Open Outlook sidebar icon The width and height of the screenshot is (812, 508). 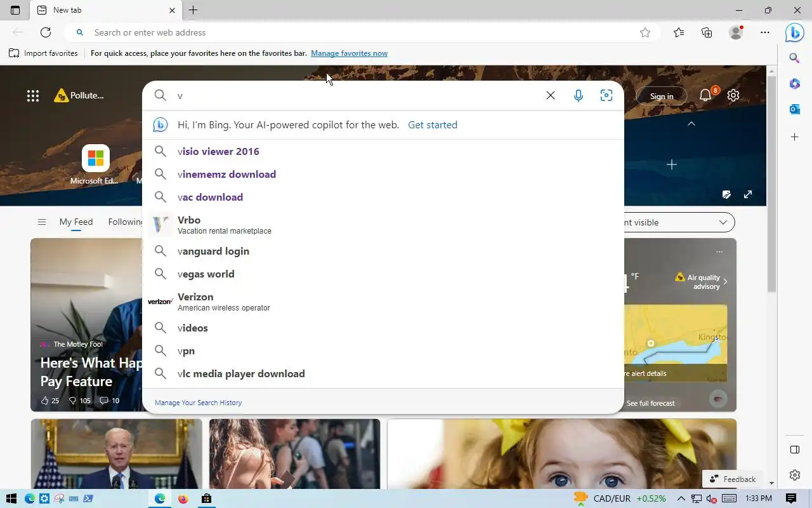[x=794, y=109]
